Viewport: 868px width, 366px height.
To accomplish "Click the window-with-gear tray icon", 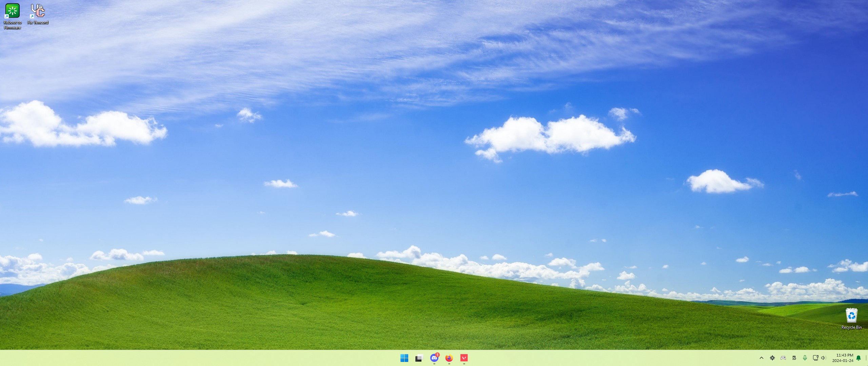I will (x=794, y=358).
